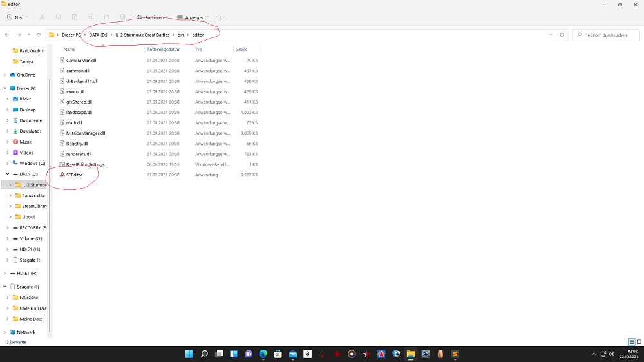The image size is (644, 362).
Task: Open the STEditor application file
Action: (74, 175)
